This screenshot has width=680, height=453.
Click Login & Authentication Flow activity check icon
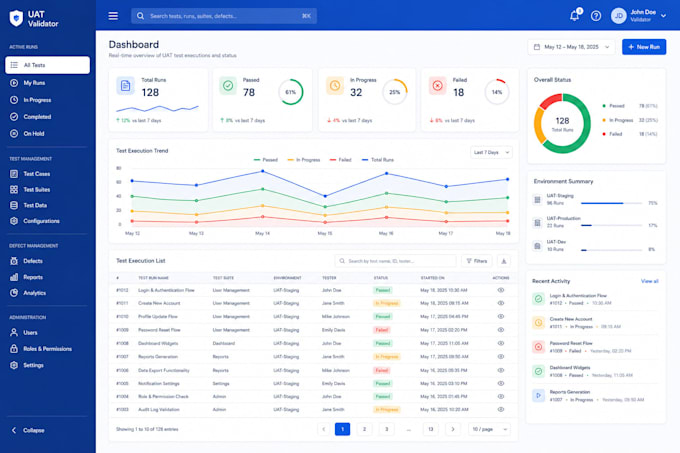click(538, 299)
